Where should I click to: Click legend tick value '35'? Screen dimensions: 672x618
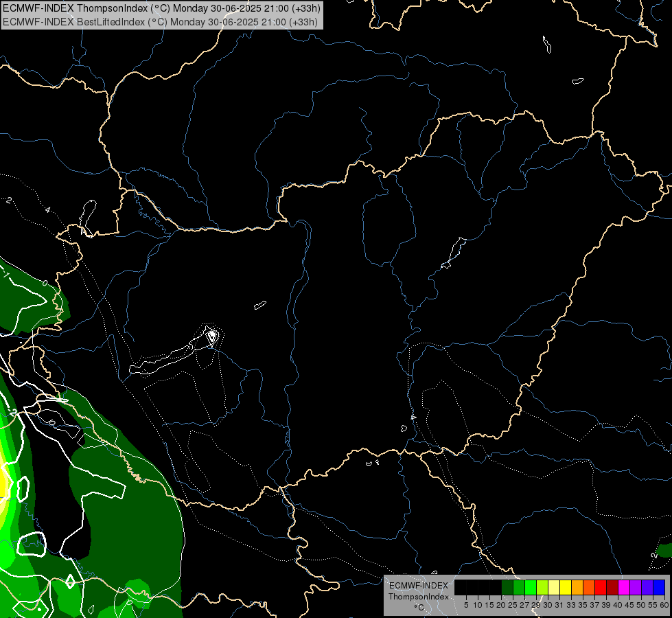pos(583,605)
